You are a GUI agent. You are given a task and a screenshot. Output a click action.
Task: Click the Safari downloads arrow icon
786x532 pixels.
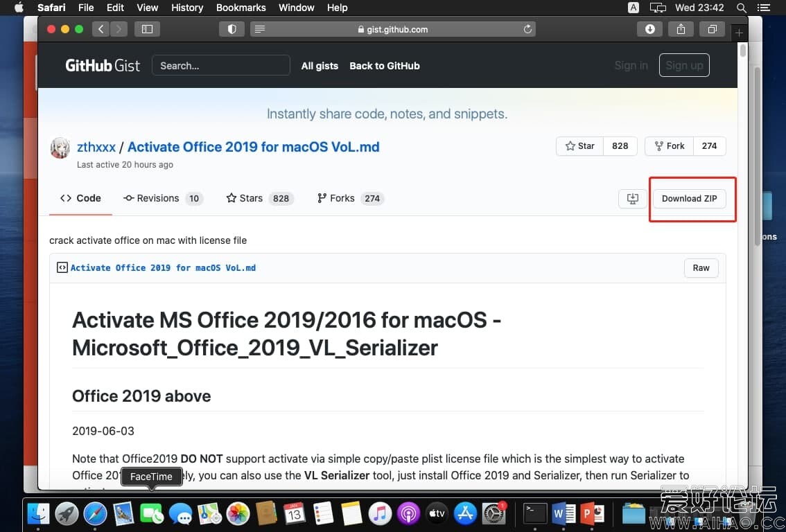pos(649,29)
